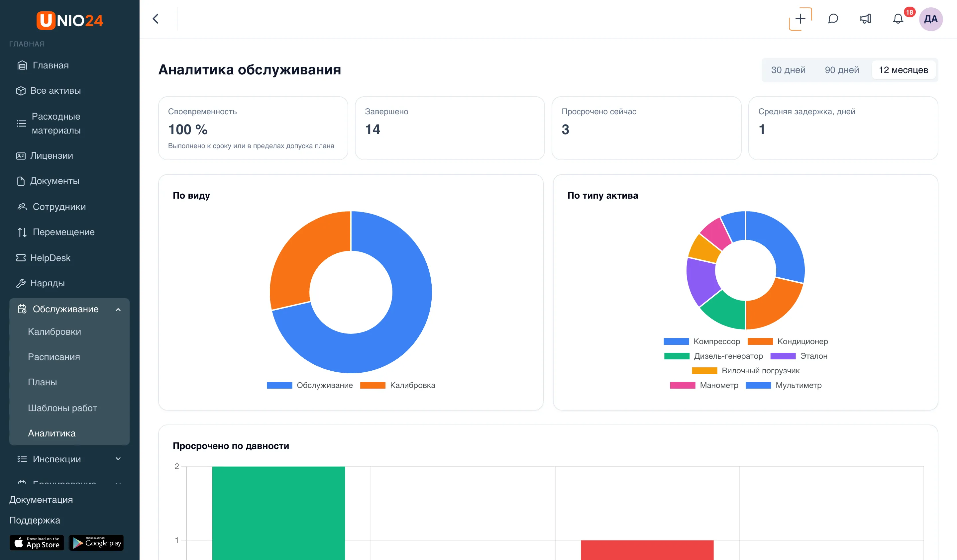Toggle Дизель-генератор legend swatch

(x=677, y=356)
